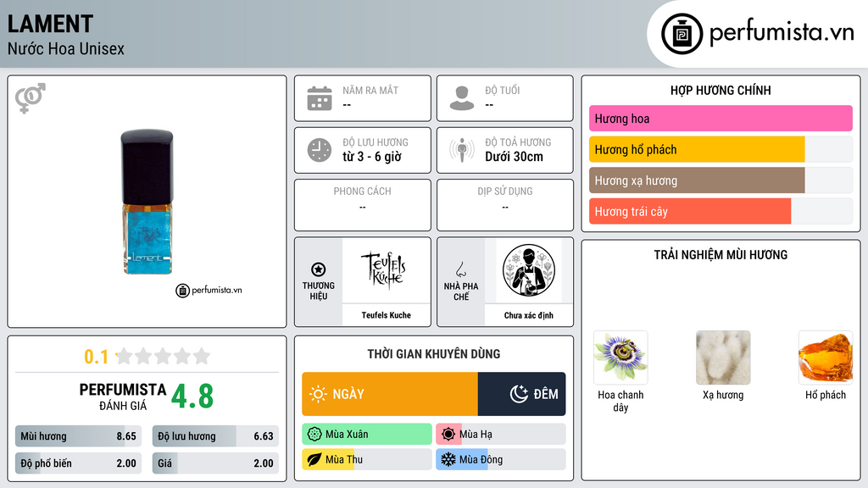
Task: Click the clock icon for Độ lưu hương
Action: point(320,150)
